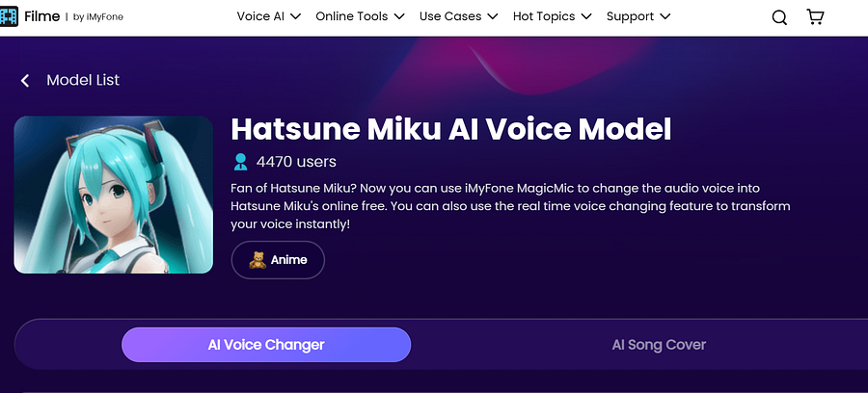The width and height of the screenshot is (868, 393).
Task: Expand the Use Cases menu
Action: (458, 16)
